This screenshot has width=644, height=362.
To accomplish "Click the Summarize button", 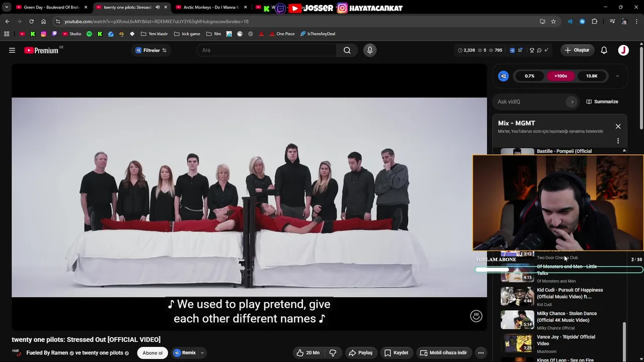I will coord(602,102).
